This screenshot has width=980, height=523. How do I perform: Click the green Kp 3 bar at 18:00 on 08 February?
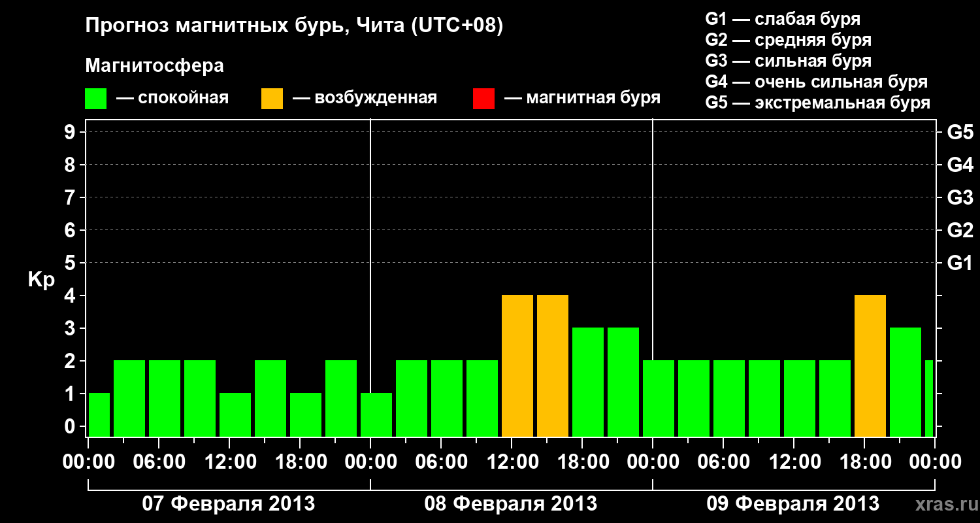click(588, 382)
